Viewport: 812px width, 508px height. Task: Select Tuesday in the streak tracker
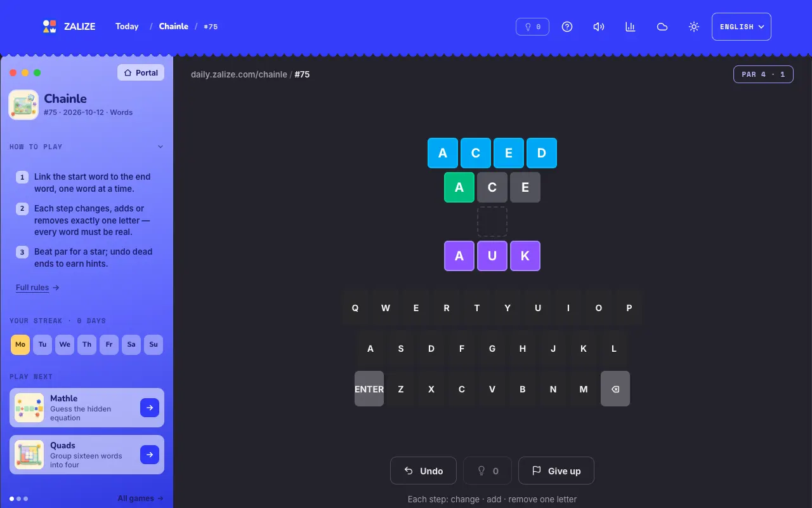(x=43, y=344)
